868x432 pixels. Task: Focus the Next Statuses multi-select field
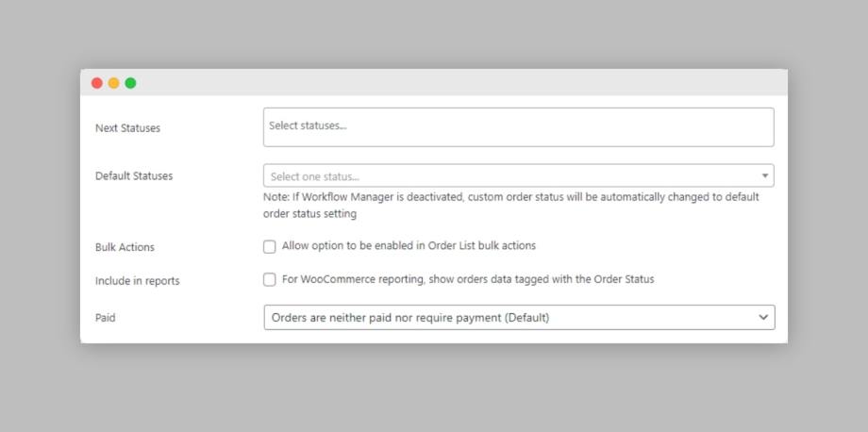(518, 127)
